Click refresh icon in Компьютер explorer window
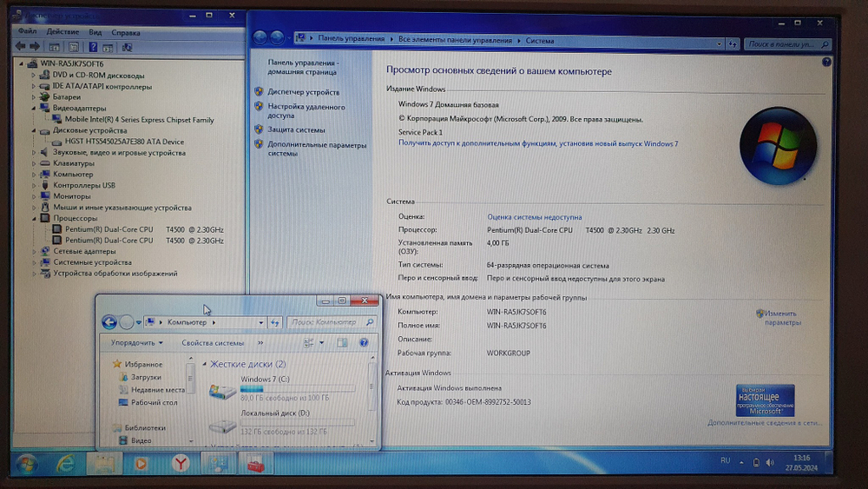The width and height of the screenshot is (868, 489). click(x=275, y=322)
